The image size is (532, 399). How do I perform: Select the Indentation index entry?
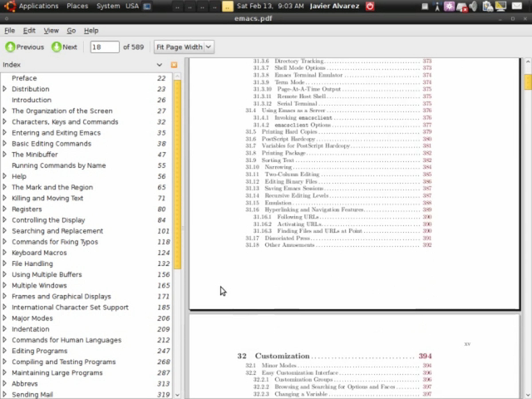coord(31,329)
